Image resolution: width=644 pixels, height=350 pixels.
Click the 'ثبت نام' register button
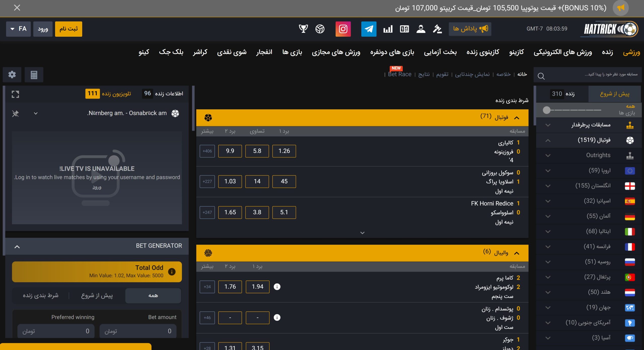click(68, 29)
